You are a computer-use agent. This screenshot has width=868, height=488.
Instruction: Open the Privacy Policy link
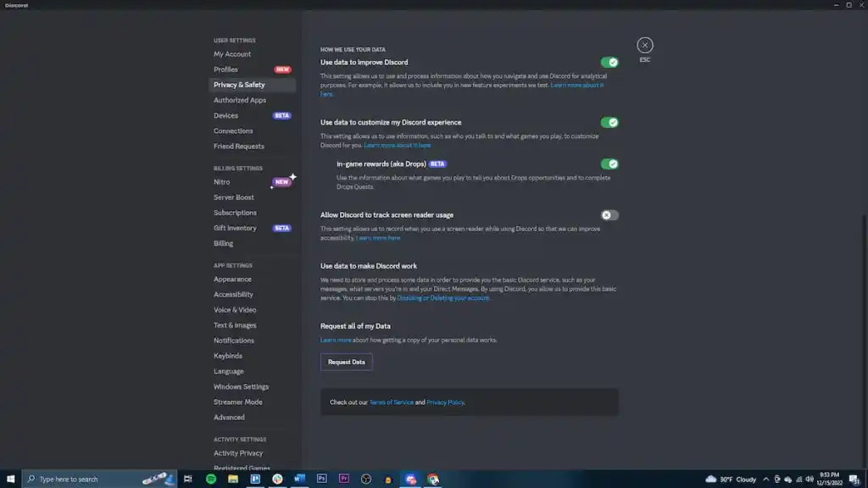(445, 402)
